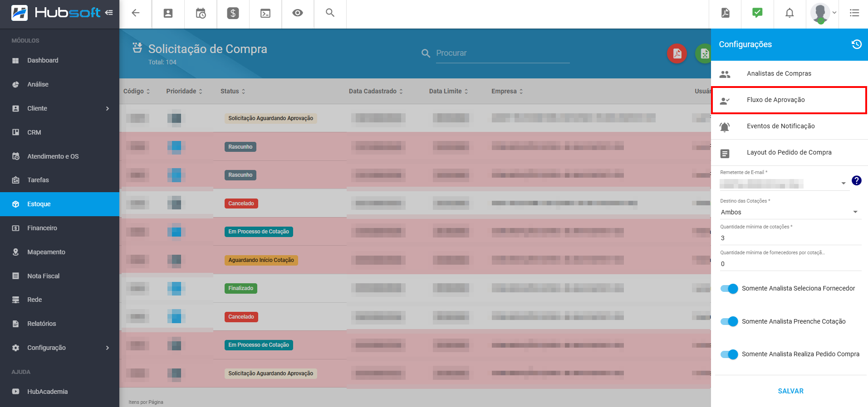
Task: Open Layout do Pedido de Compra
Action: tap(790, 152)
